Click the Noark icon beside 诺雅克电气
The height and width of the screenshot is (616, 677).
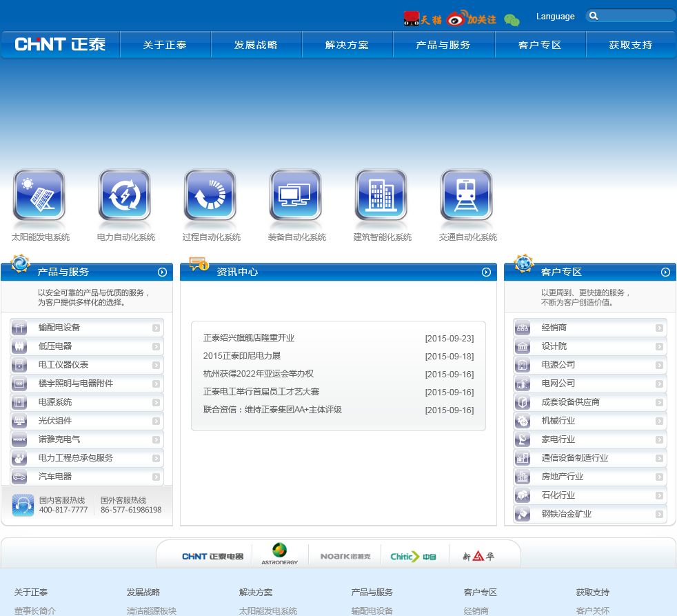19,439
